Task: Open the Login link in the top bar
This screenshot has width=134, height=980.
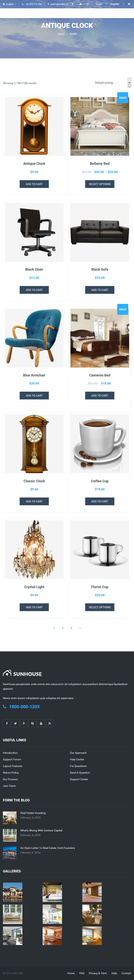Action: [x=99, y=4]
